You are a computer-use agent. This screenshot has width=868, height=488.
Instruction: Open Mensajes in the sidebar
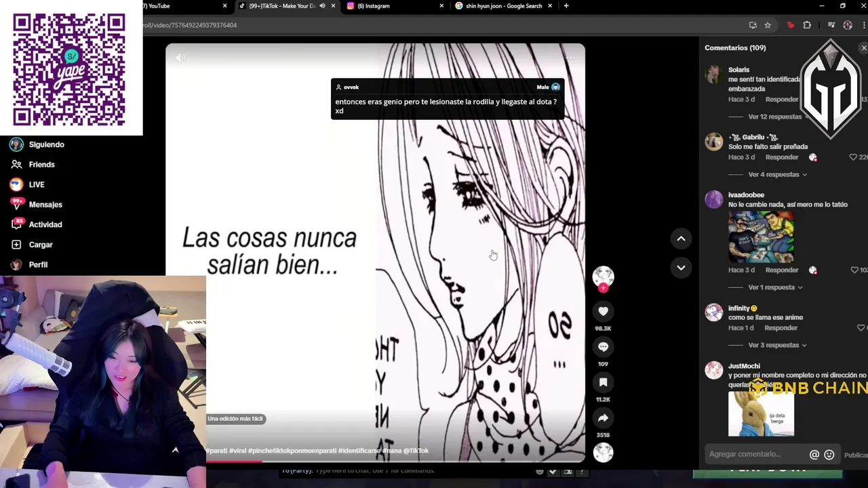(x=37, y=205)
